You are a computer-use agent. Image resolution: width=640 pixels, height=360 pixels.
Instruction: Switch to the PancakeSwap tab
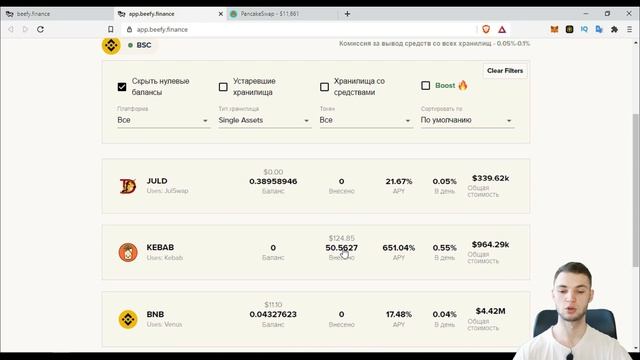(282, 14)
